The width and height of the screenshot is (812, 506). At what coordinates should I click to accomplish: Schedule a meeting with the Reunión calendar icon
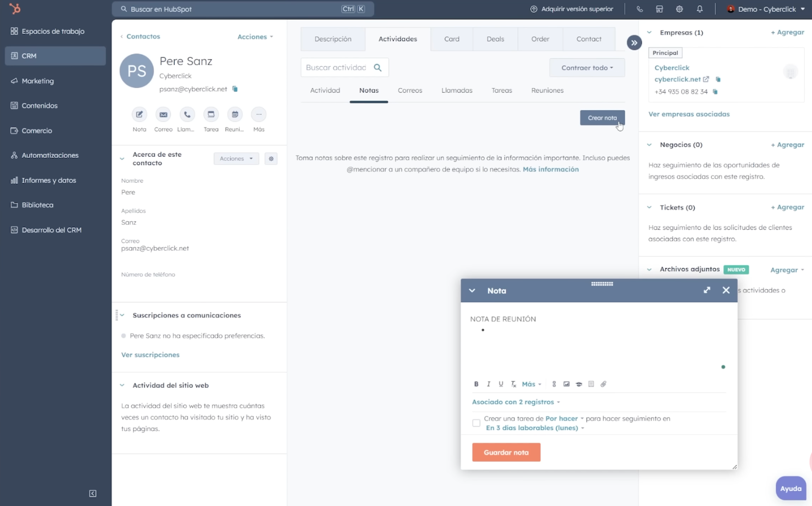[234, 115]
